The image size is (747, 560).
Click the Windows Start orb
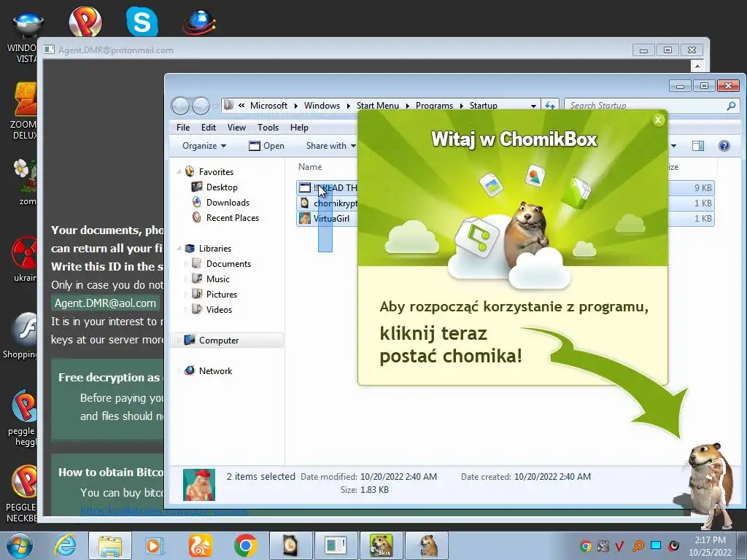pyautogui.click(x=20, y=545)
